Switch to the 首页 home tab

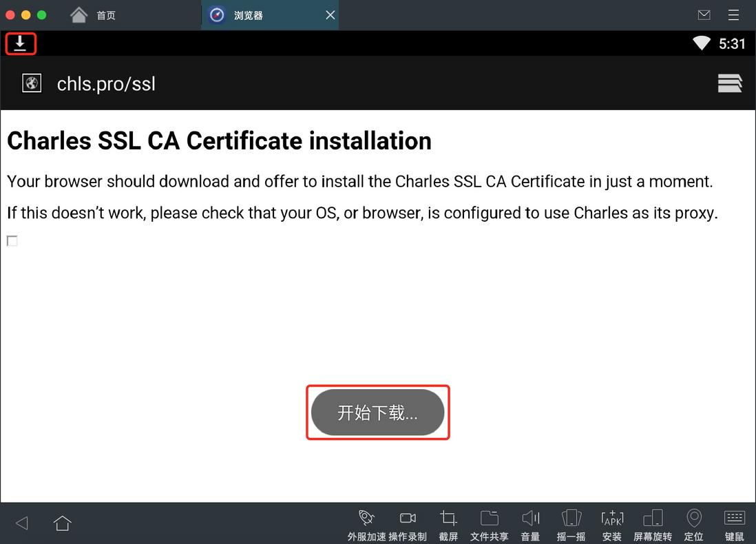click(92, 15)
